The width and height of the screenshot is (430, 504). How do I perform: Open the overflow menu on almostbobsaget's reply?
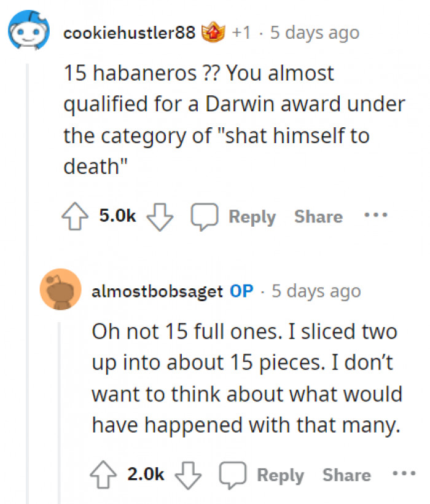(x=404, y=473)
